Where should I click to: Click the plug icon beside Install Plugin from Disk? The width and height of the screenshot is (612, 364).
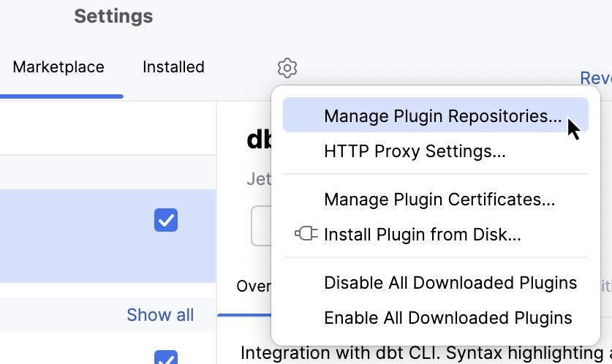tap(306, 234)
